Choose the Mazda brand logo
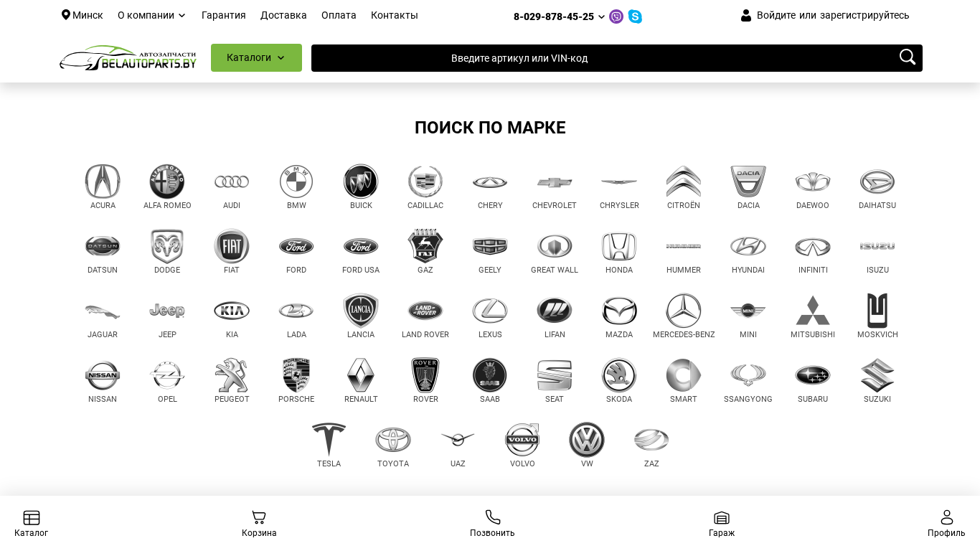980x551 pixels. (x=619, y=311)
